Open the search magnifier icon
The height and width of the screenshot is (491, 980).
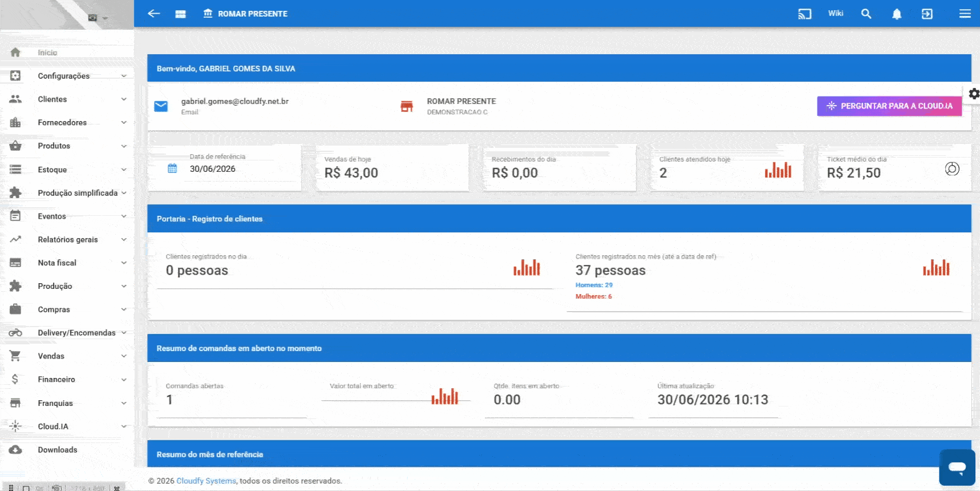pos(866,14)
